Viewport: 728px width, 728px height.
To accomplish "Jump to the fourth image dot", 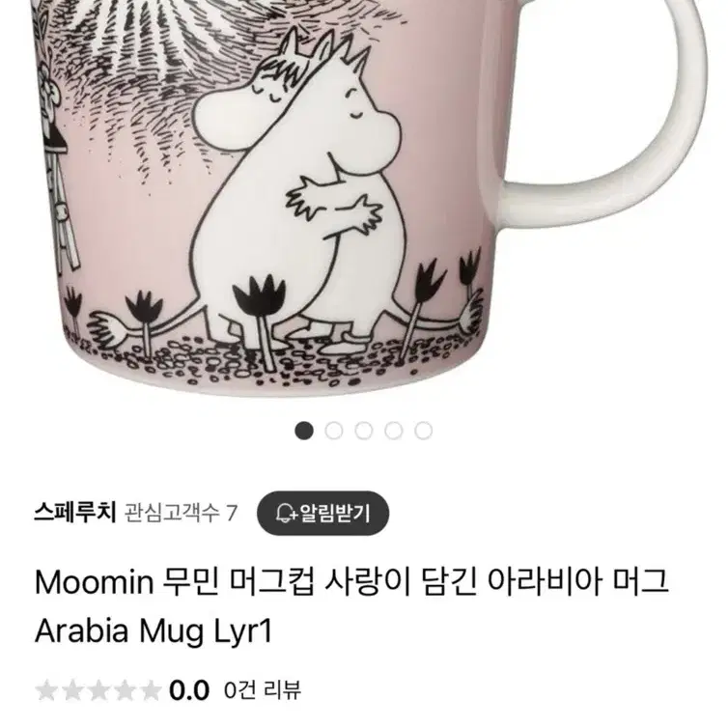I will point(393,431).
